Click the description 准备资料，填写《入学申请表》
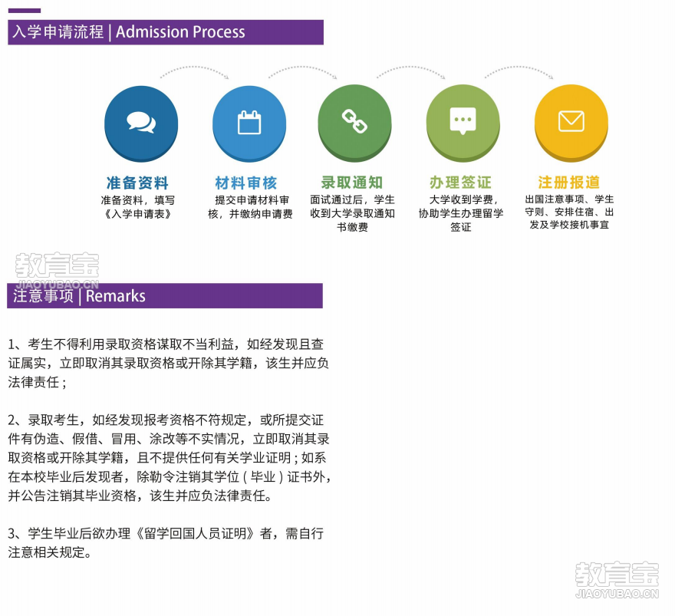Screen dimensions: 675x616 click(138, 207)
